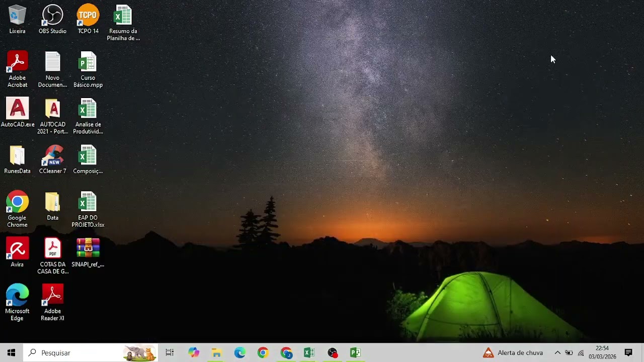The image size is (644, 362).
Task: Select the EAP DO PROJETO.xlsx file
Action: (88, 209)
